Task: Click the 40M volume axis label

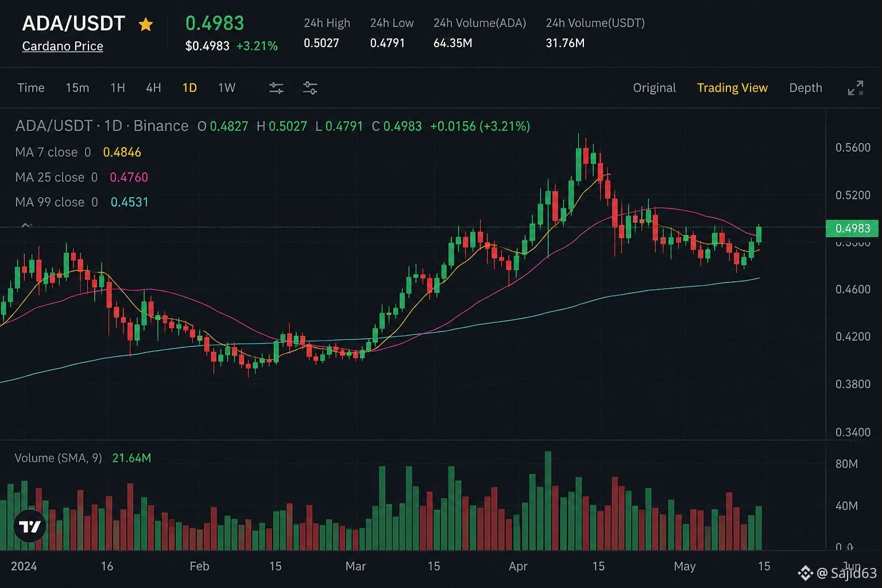Action: tap(846, 506)
